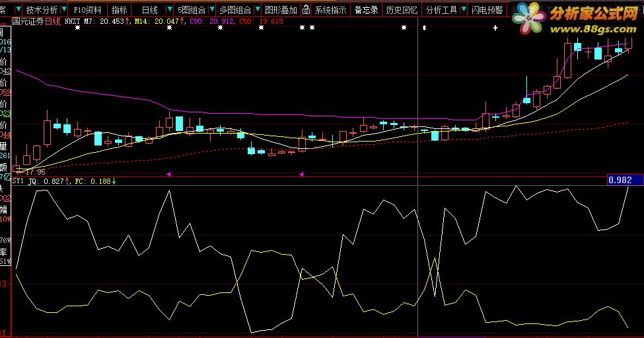Select the 日线 period button
This screenshot has height=338, width=644.
point(149,10)
